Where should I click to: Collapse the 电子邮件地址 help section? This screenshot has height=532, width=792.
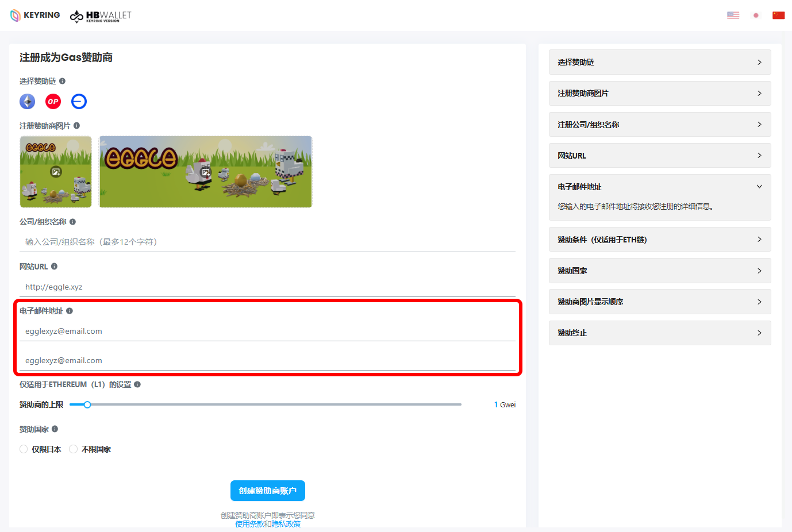(659, 187)
